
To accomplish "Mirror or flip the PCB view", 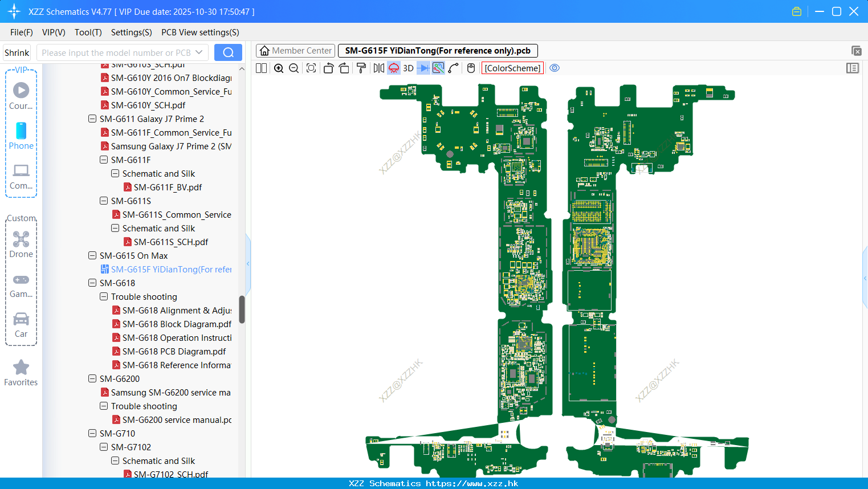I will [x=379, y=68].
